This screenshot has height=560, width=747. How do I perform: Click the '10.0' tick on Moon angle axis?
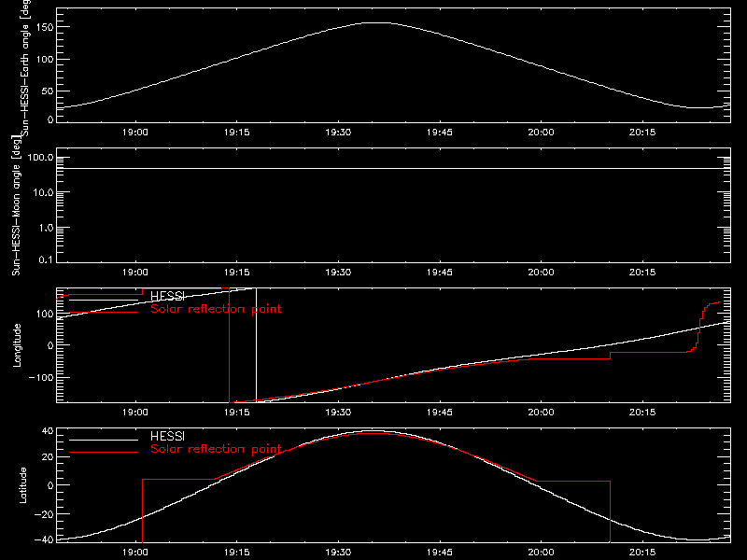pos(43,193)
